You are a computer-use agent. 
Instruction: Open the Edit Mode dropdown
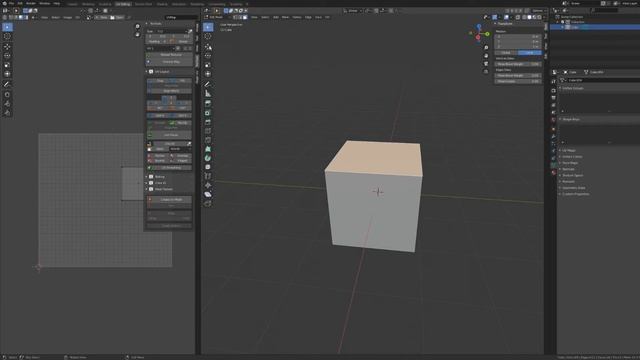[x=217, y=17]
